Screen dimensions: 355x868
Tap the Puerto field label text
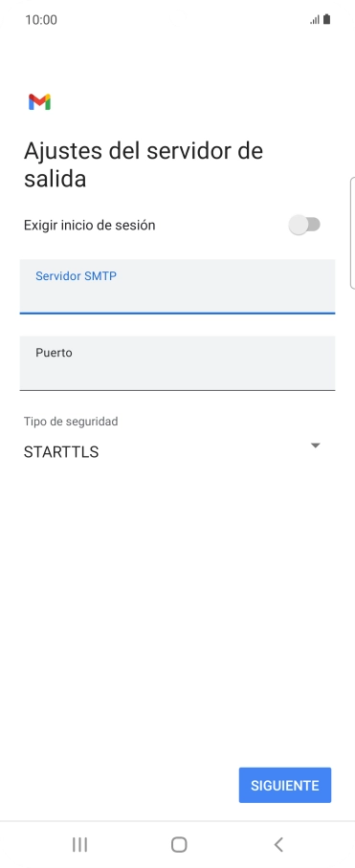[x=54, y=353]
